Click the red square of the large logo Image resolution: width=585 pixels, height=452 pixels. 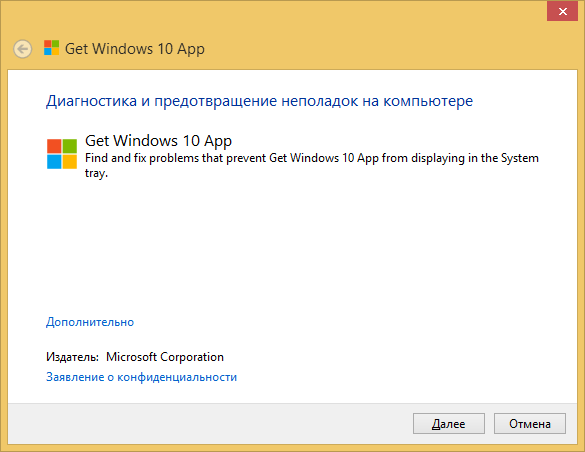tap(54, 146)
